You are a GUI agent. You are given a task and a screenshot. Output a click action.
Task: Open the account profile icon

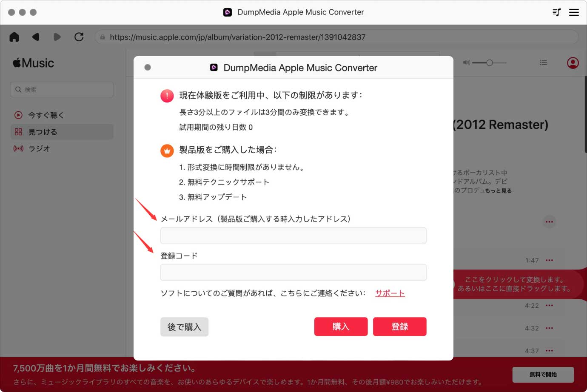573,63
